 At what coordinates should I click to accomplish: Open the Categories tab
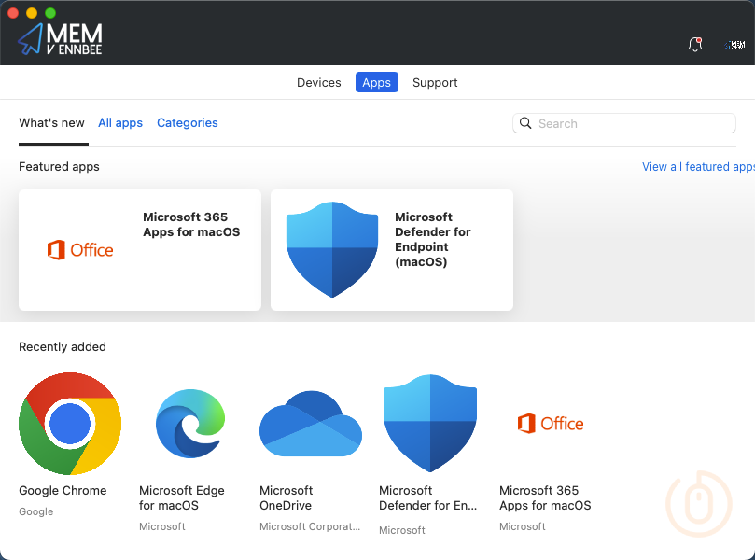(x=187, y=122)
